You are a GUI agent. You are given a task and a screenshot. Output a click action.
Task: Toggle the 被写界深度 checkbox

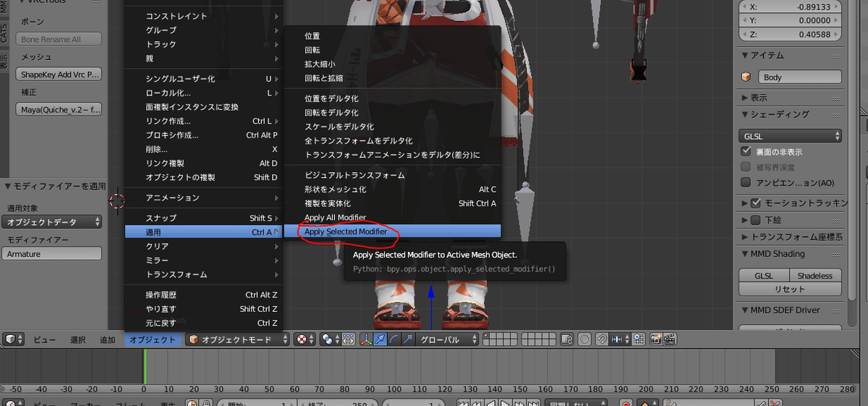click(746, 167)
